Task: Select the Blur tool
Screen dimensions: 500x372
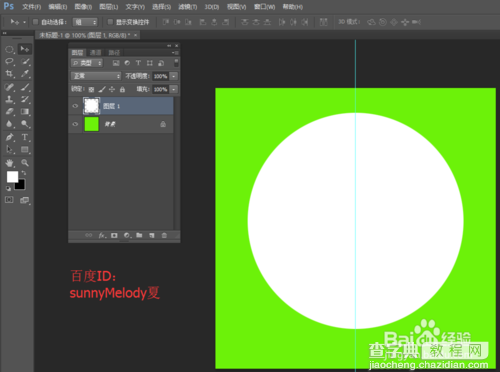Action: tap(9, 124)
